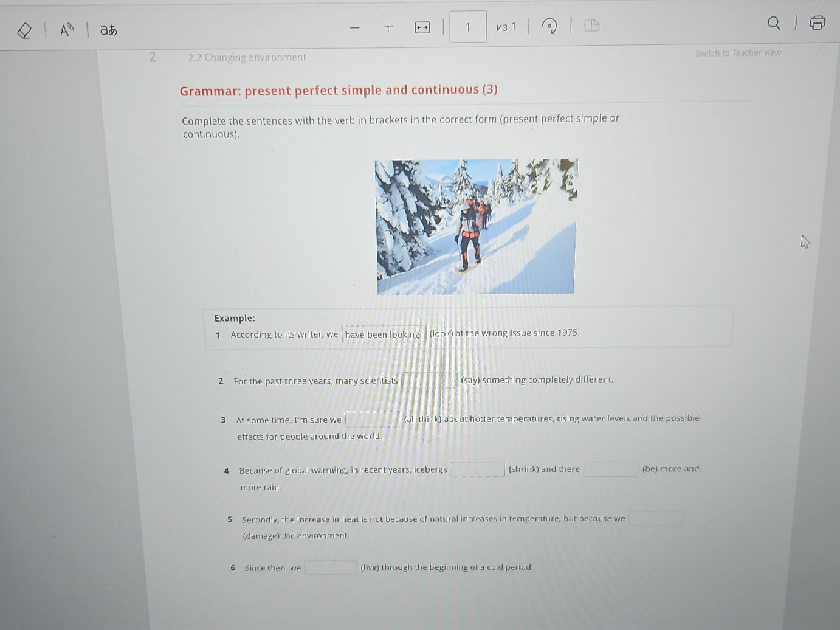This screenshot has height=630, width=840.
Task: Click the Read aloud icon
Action: click(66, 30)
